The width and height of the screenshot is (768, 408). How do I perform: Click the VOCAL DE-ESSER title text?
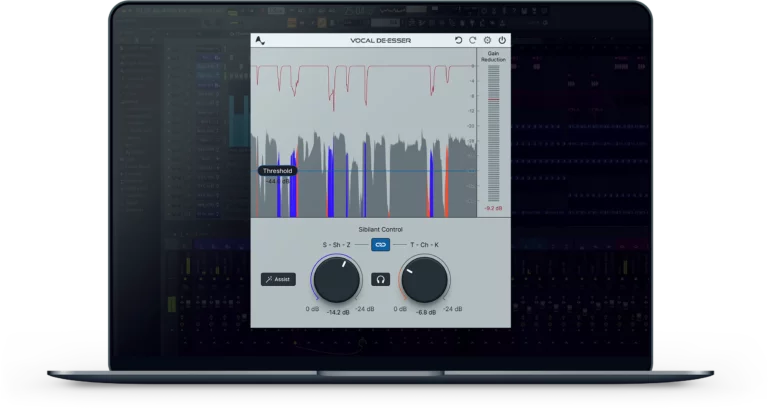pos(381,41)
